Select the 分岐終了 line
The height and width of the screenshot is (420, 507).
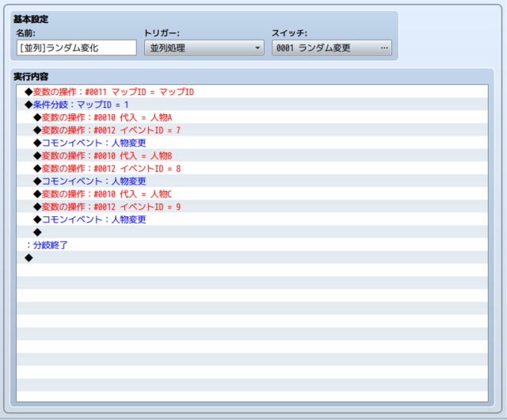(252, 245)
